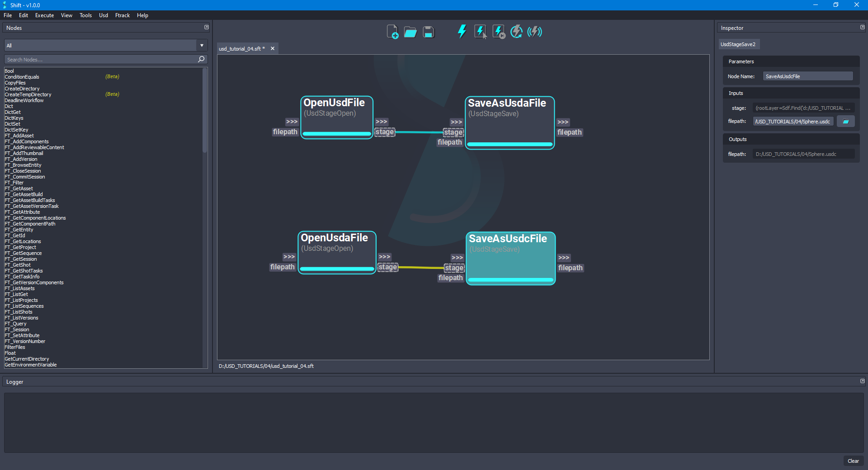Execute only the selected nodes
Screen dimensions: 868x470
coord(480,32)
